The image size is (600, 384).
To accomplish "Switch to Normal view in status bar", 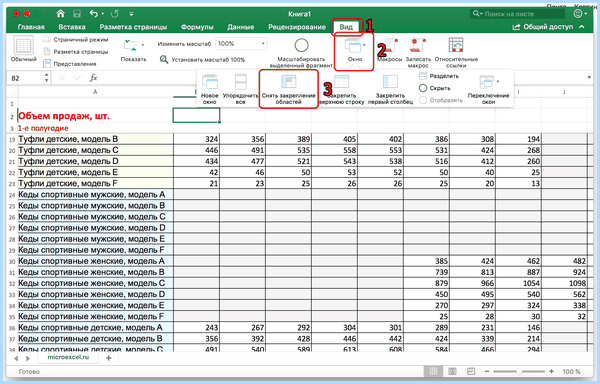I will [433, 371].
